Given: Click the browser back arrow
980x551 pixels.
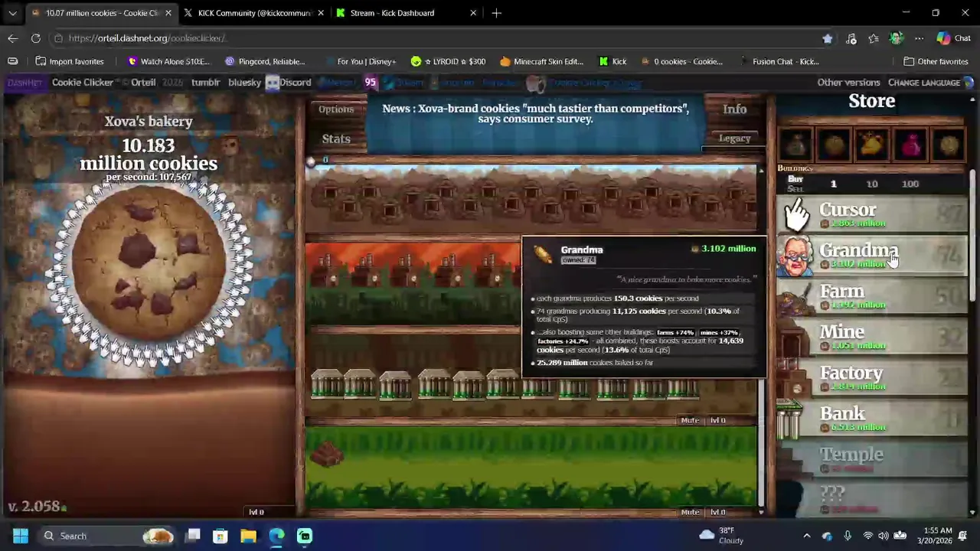Looking at the screenshot, I should [13, 38].
